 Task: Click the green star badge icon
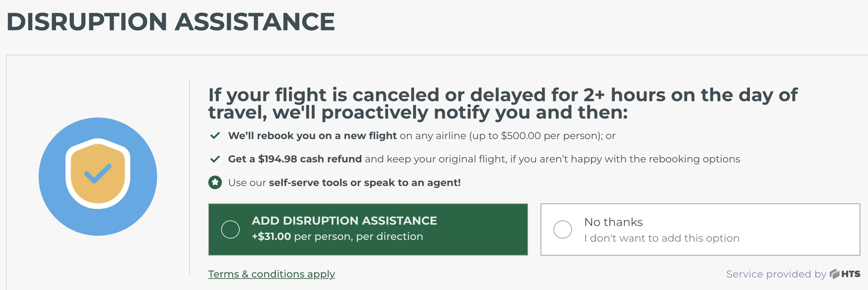coord(215,182)
